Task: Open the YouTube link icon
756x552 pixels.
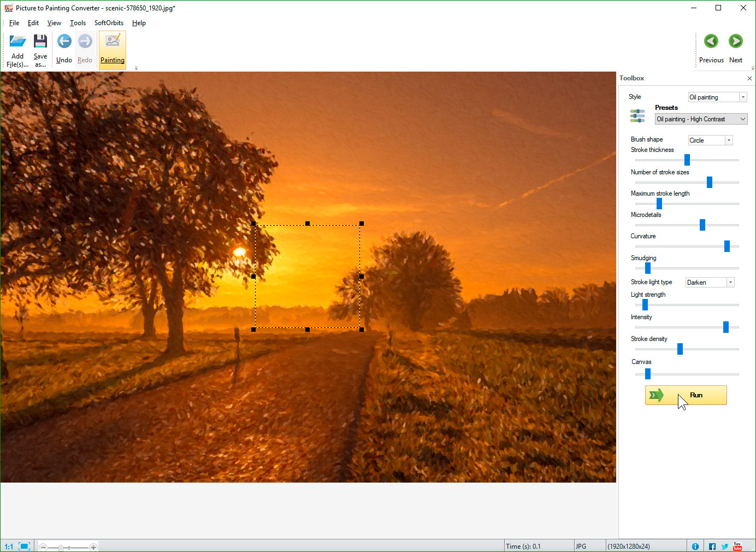Action: coord(737,547)
